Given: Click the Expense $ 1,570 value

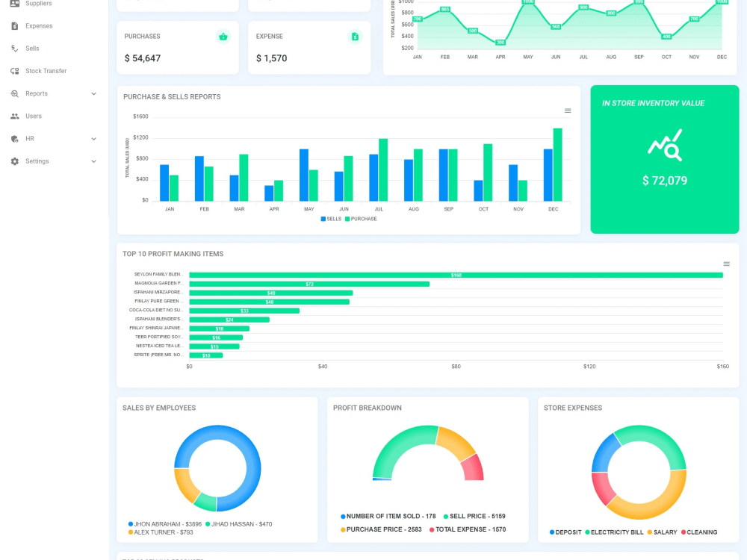Looking at the screenshot, I should click(272, 58).
